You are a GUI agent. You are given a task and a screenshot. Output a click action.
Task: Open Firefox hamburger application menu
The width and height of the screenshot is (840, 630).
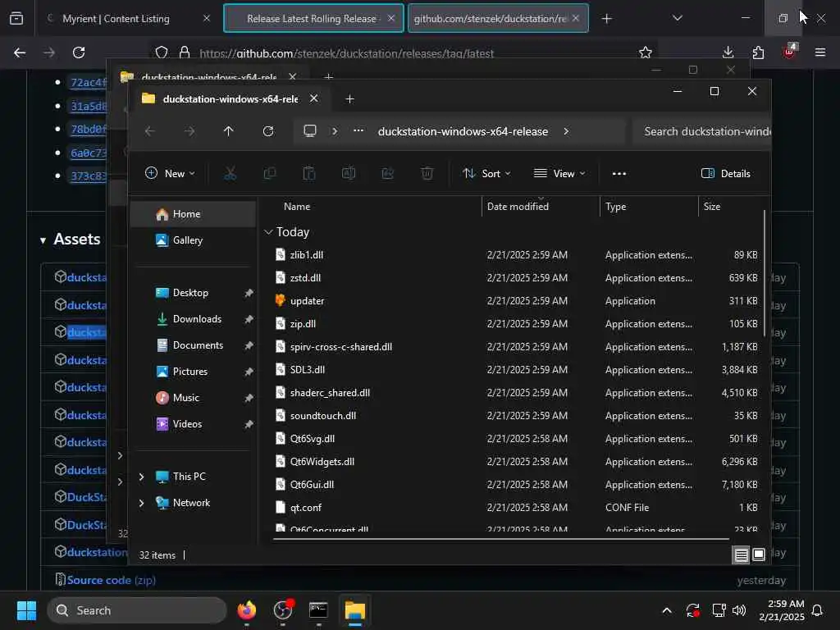(819, 52)
